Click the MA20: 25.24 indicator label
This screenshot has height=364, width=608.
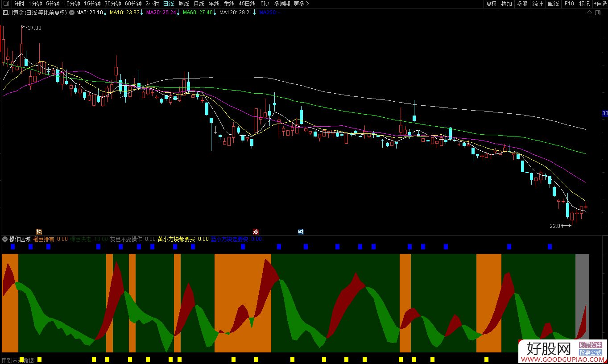162,12
